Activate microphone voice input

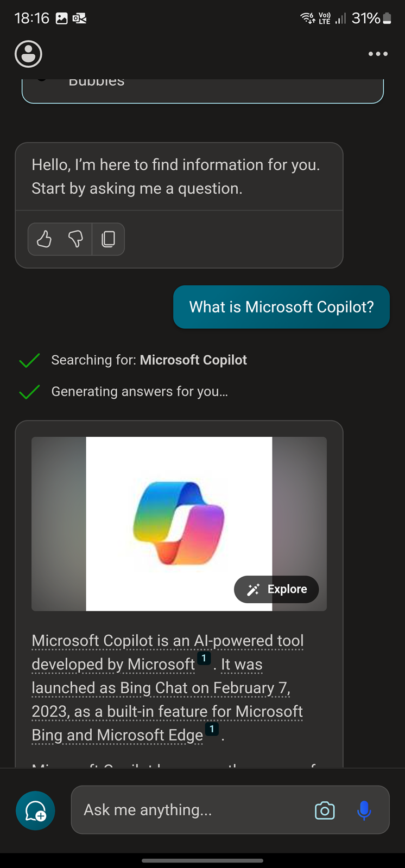(x=364, y=810)
